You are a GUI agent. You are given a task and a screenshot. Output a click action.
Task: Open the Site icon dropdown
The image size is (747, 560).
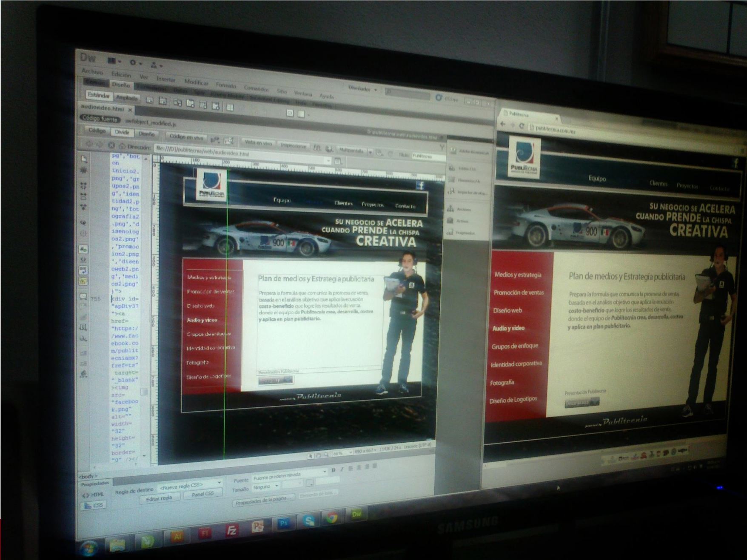point(156,65)
